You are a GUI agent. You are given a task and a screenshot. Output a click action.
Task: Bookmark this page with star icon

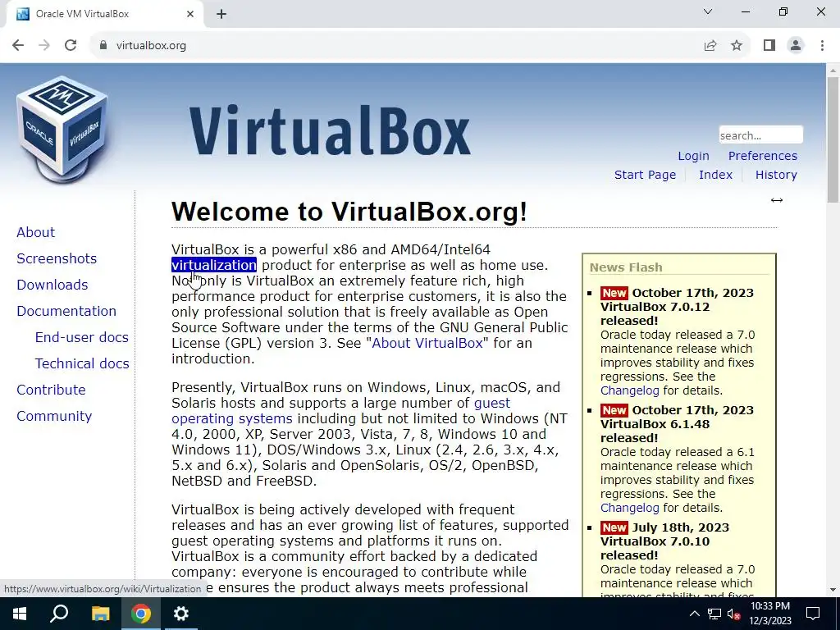[737, 46]
